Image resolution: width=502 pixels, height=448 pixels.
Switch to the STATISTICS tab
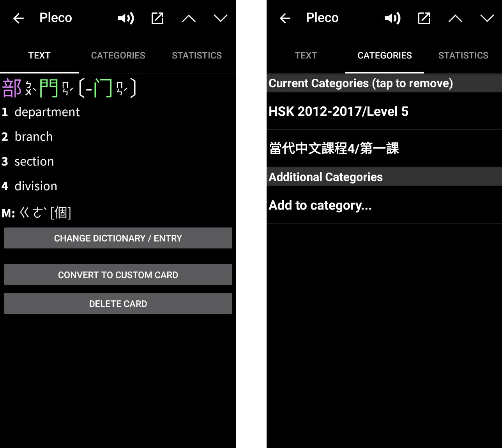click(197, 55)
